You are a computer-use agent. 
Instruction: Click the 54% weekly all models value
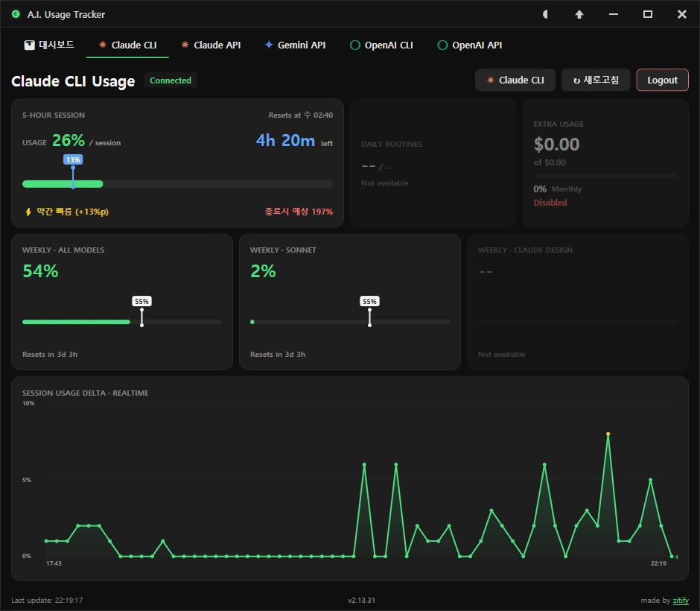point(40,271)
